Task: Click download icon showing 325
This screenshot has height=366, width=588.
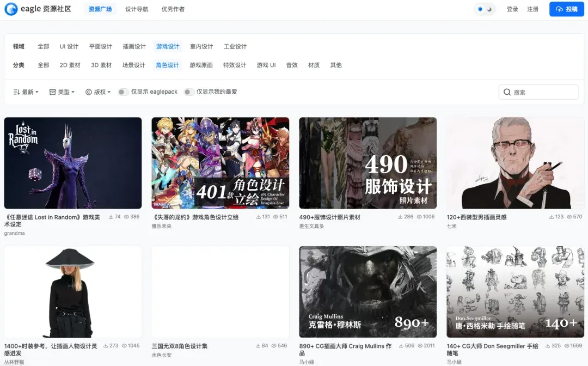Action: click(x=548, y=346)
